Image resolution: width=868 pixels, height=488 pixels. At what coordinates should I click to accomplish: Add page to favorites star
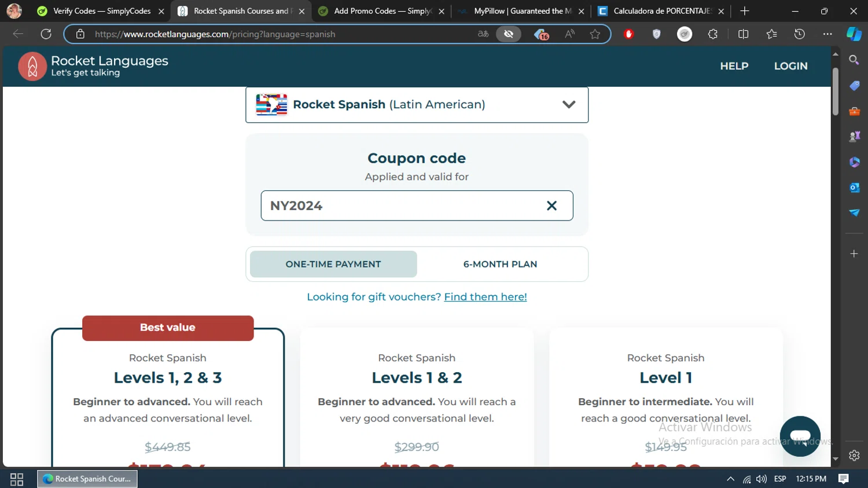tap(595, 34)
